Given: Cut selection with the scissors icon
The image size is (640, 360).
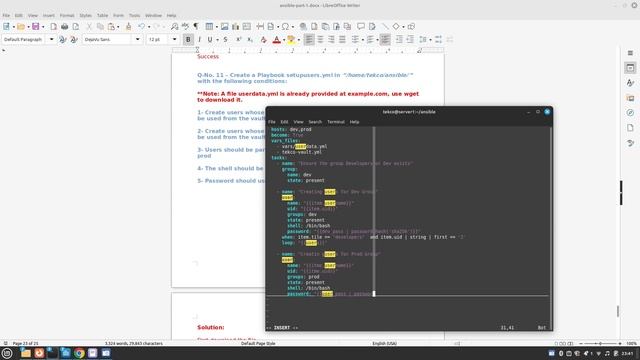Looking at the screenshot, I should pos(89,27).
